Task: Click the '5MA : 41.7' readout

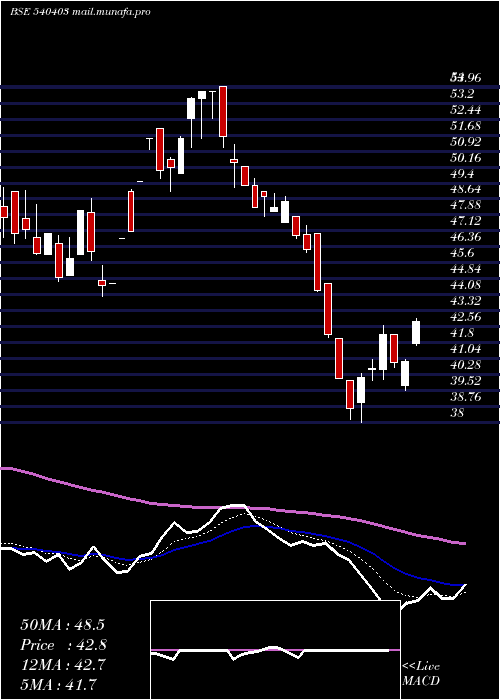Action: [58, 685]
